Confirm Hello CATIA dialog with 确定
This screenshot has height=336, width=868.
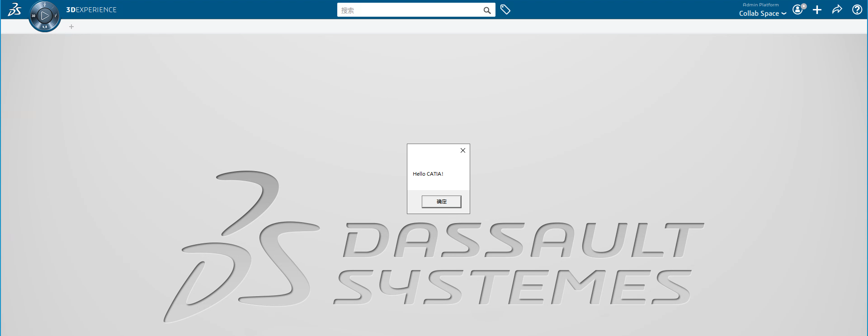(x=442, y=201)
